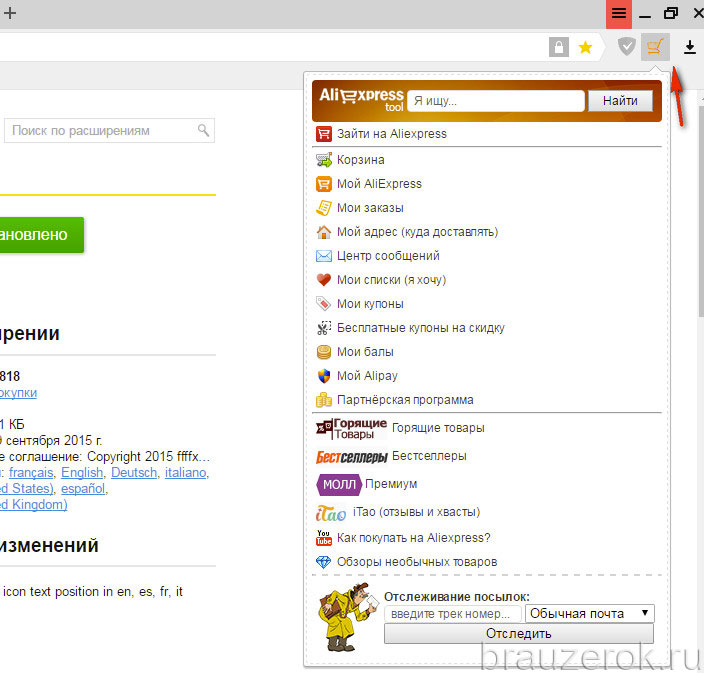
Task: Click the house icon for Мой адрес
Action: 323,232
